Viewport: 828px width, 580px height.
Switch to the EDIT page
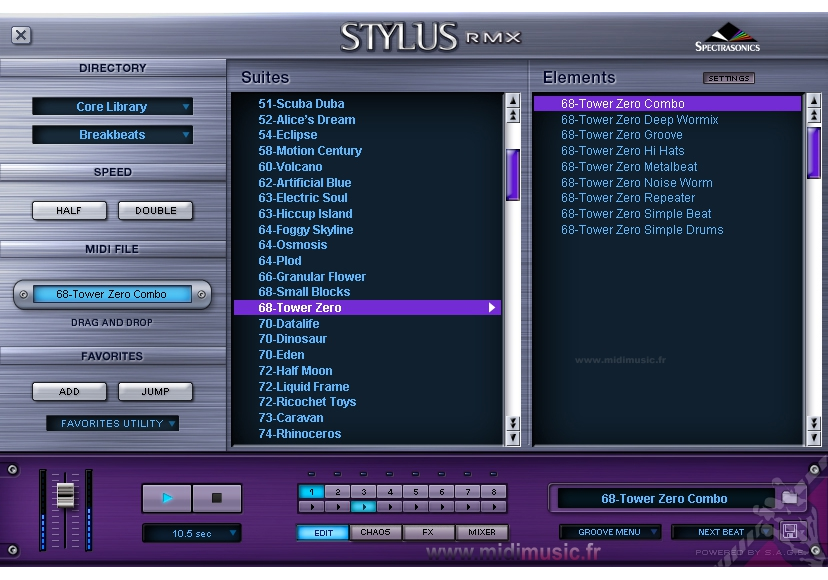[323, 532]
